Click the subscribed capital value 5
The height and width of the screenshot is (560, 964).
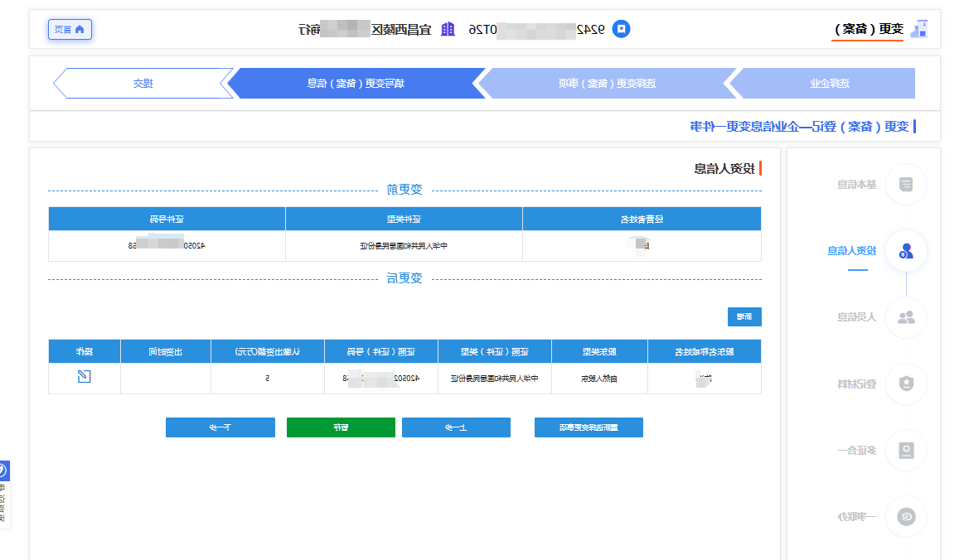(268, 379)
